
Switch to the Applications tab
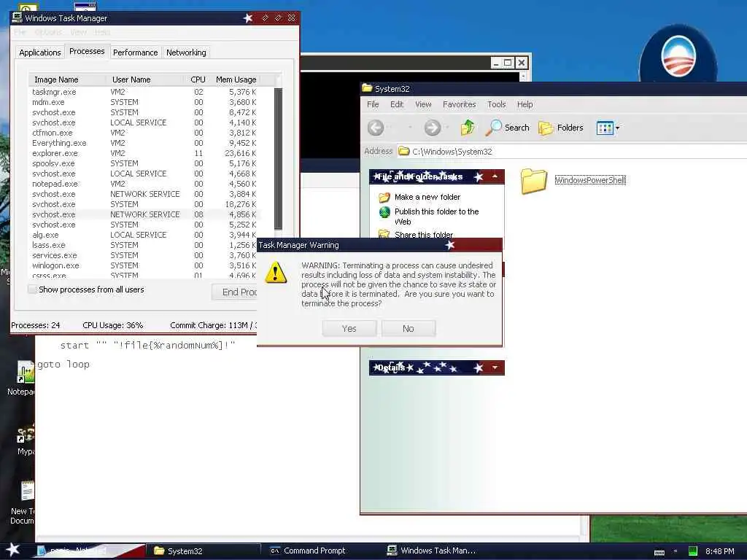click(x=40, y=52)
